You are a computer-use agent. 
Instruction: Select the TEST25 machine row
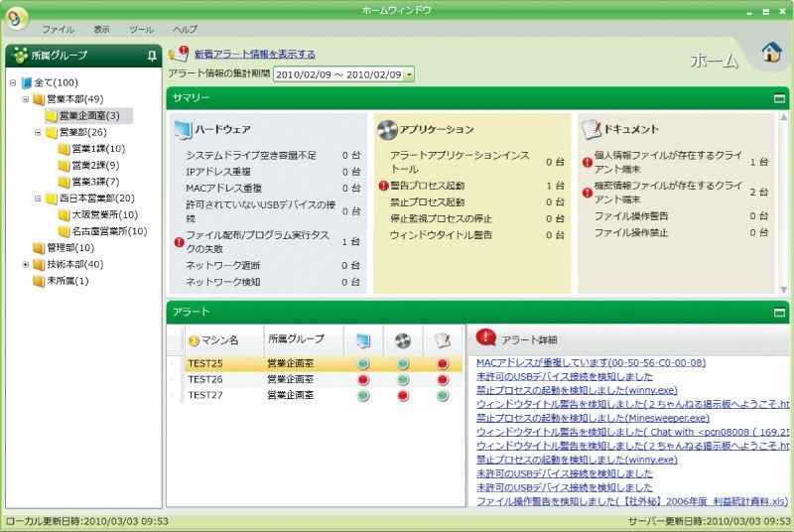click(x=324, y=364)
